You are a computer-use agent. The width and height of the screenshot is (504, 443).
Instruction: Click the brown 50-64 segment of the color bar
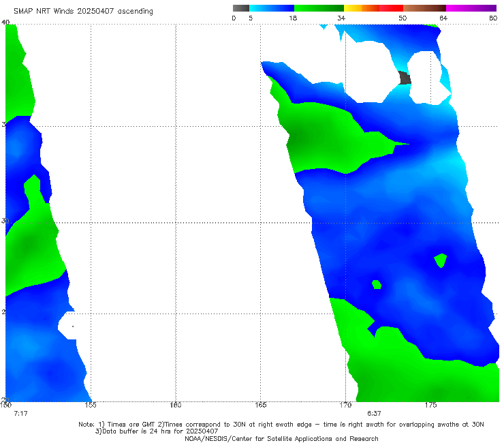[x=424, y=8]
